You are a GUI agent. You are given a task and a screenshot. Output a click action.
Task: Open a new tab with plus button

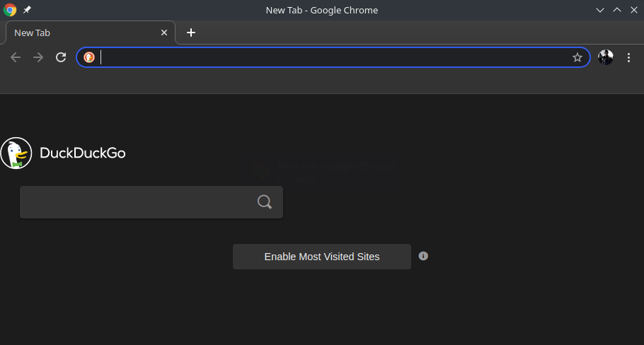(191, 33)
